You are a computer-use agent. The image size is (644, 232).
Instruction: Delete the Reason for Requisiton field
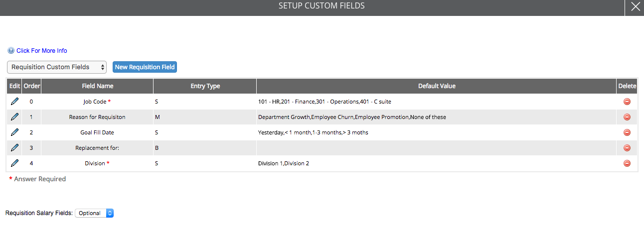click(x=627, y=117)
